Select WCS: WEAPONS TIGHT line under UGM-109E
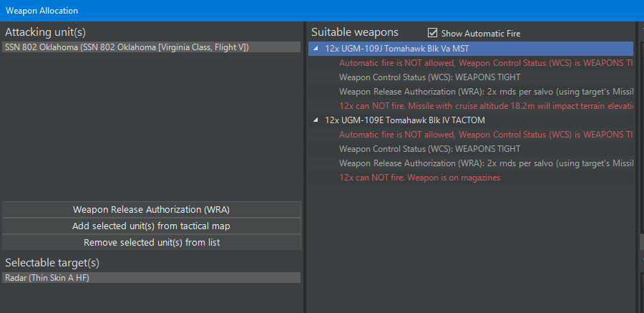 429,149
